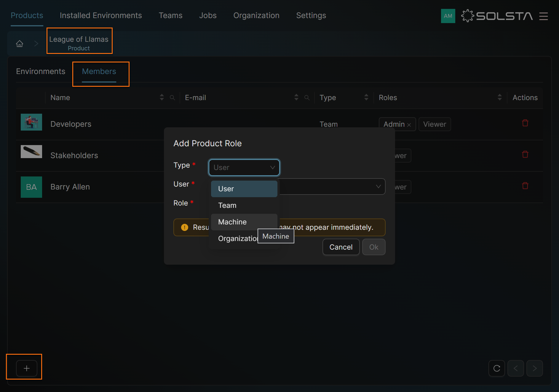
Task: Delete the Developers member row
Action: 525,123
